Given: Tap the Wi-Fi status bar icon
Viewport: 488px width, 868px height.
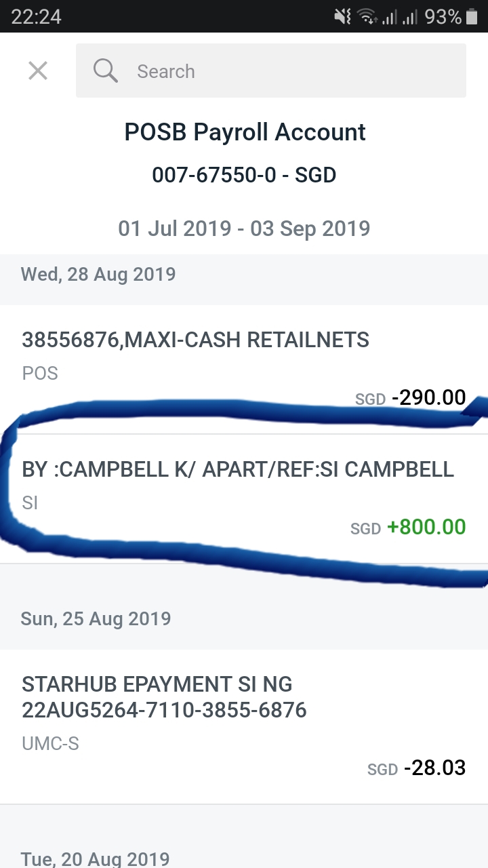Looking at the screenshot, I should click(x=367, y=16).
